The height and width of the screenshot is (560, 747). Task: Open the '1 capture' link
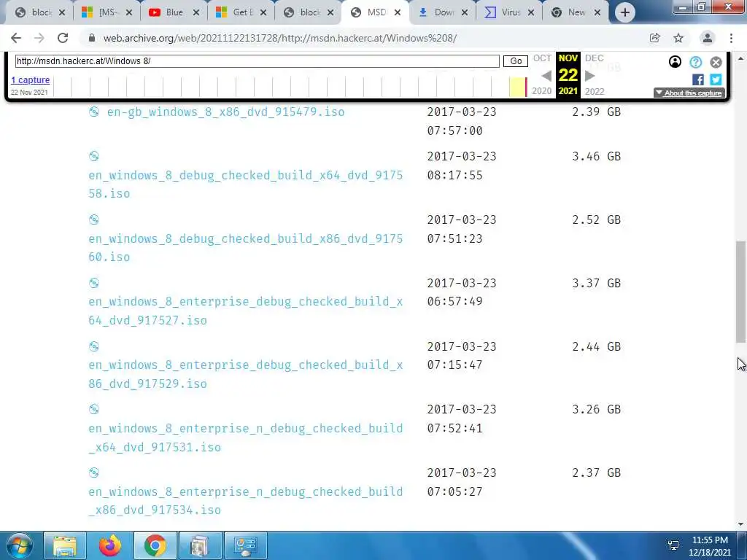coord(30,80)
